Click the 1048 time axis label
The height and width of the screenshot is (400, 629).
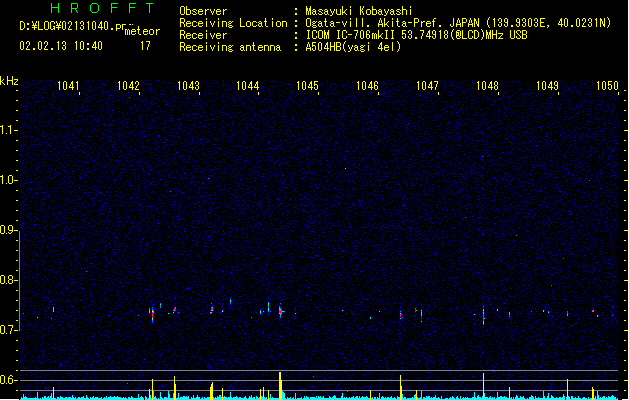pos(487,86)
